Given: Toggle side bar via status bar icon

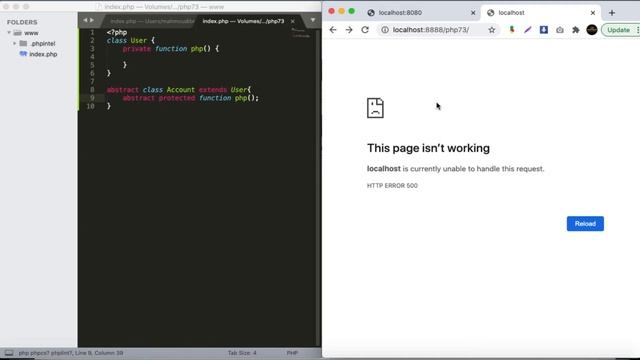Looking at the screenshot, I should [9, 353].
